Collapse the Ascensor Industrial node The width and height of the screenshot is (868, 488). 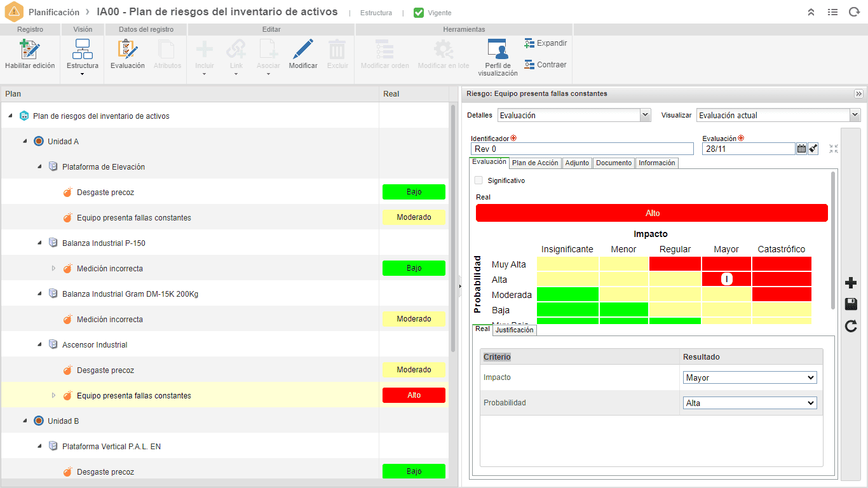click(x=39, y=344)
